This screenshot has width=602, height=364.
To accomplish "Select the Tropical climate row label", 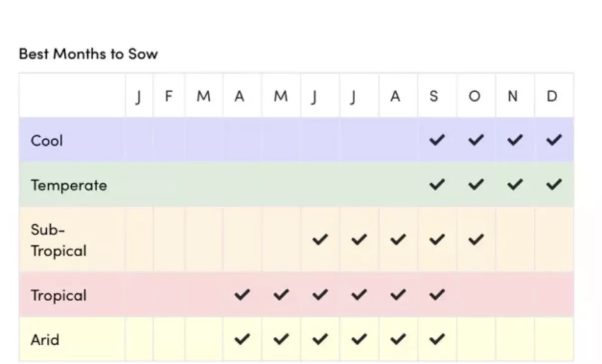I will click(x=59, y=295).
